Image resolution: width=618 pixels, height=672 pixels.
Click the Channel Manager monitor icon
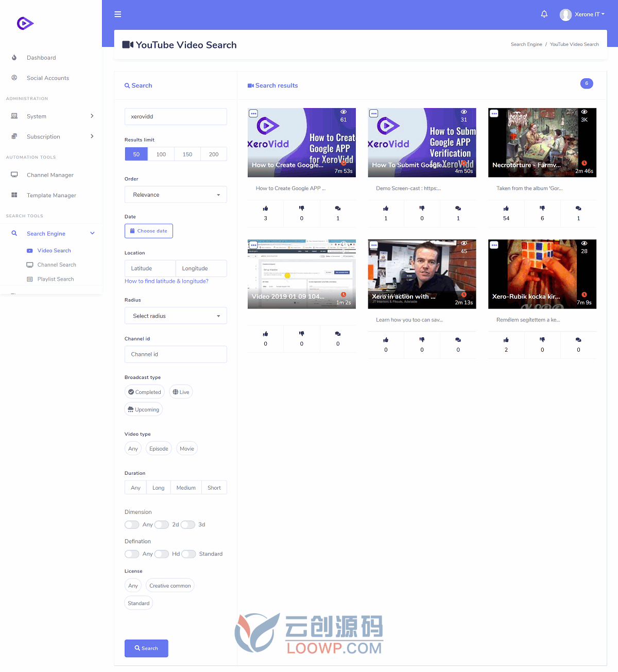[14, 175]
